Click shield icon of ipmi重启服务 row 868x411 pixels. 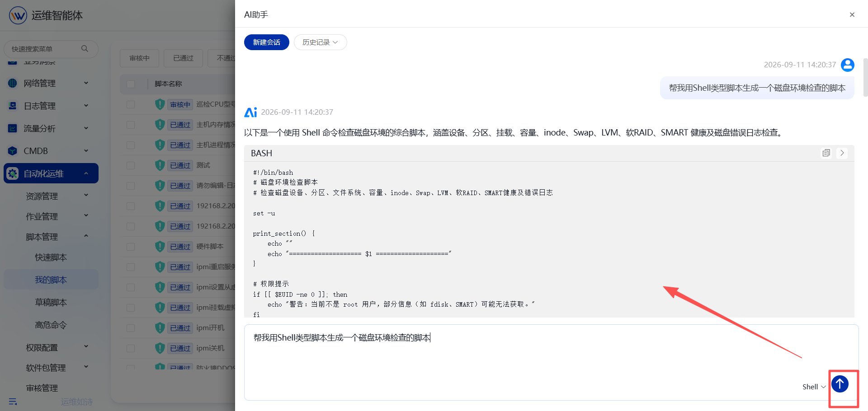click(160, 267)
